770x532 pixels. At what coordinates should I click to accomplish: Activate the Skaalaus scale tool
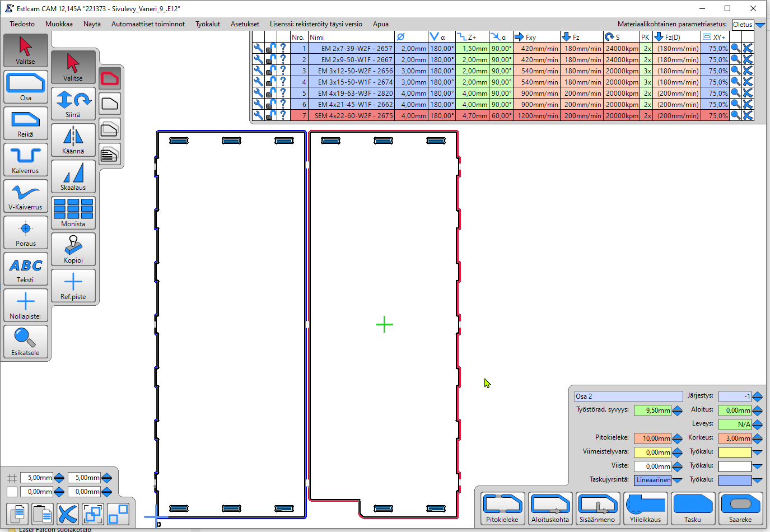coord(73,176)
